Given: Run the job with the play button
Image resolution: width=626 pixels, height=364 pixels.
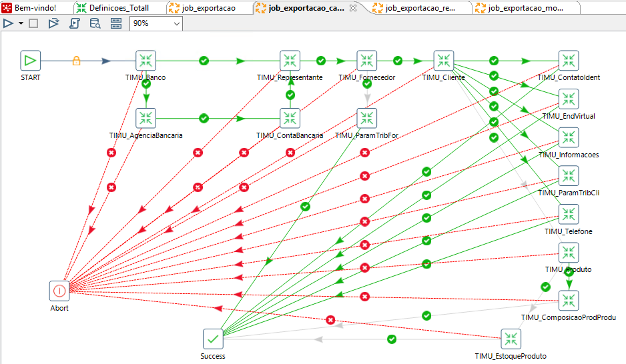Looking at the screenshot, I should 8,23.
